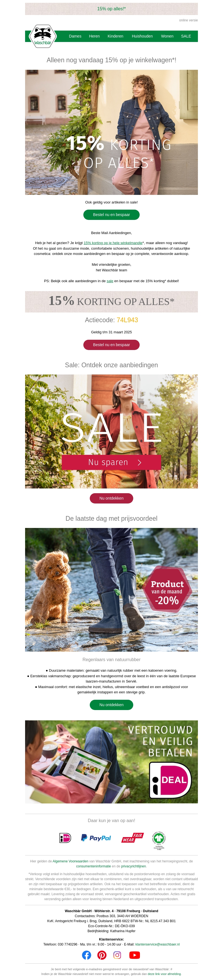
Task: Follow the 15% korting op je hele winkelmandje link
Action: 113,243
